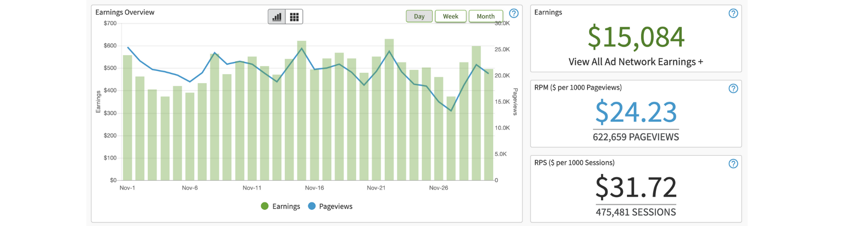Select the Month view tab
The image size is (868, 226).
pos(486,16)
